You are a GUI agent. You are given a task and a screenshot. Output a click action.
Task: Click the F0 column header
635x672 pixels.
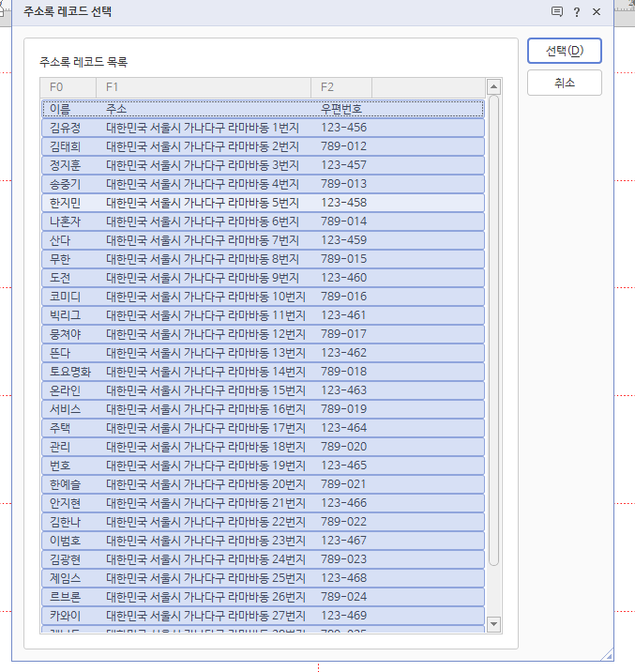tap(68, 87)
